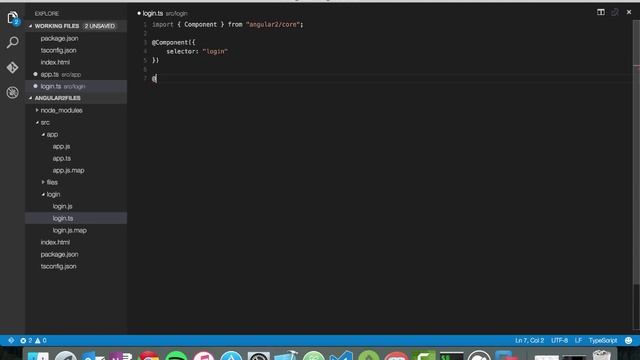This screenshot has width=640, height=360.
Task: Open tsconfig.json from Working Files
Action: pos(58,50)
